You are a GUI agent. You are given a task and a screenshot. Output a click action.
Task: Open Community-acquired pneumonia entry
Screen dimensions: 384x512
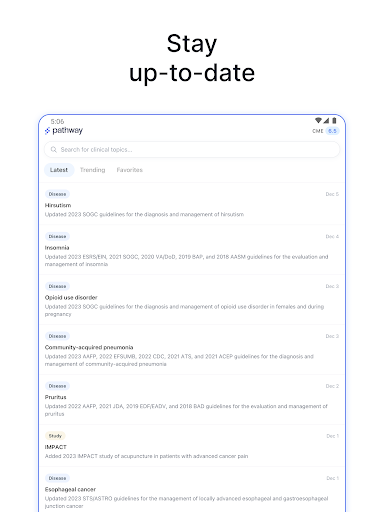192,350
